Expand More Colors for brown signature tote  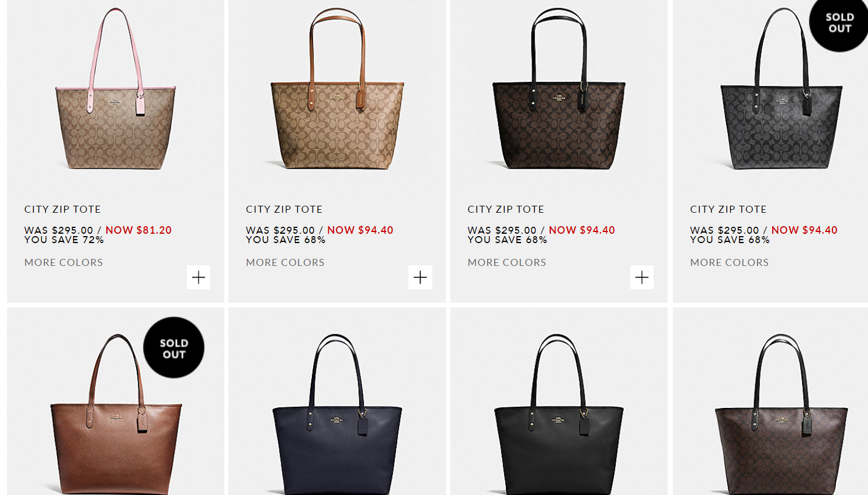[x=507, y=262]
